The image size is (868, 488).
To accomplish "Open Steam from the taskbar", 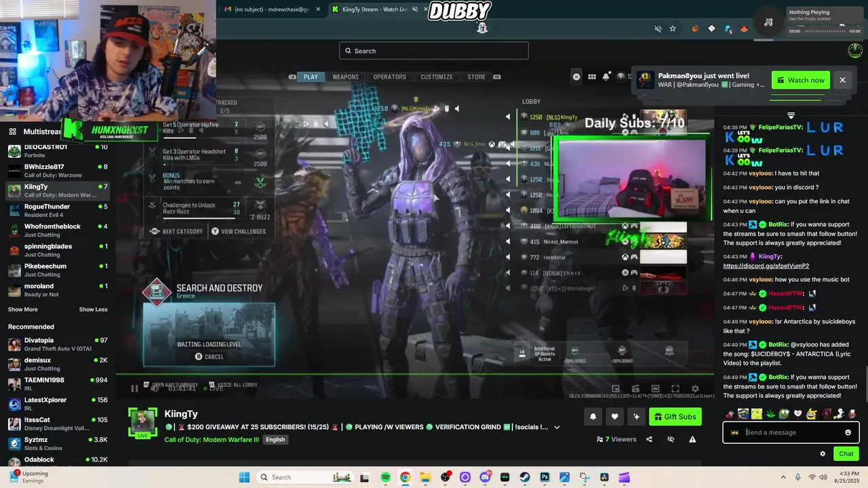I will (524, 477).
